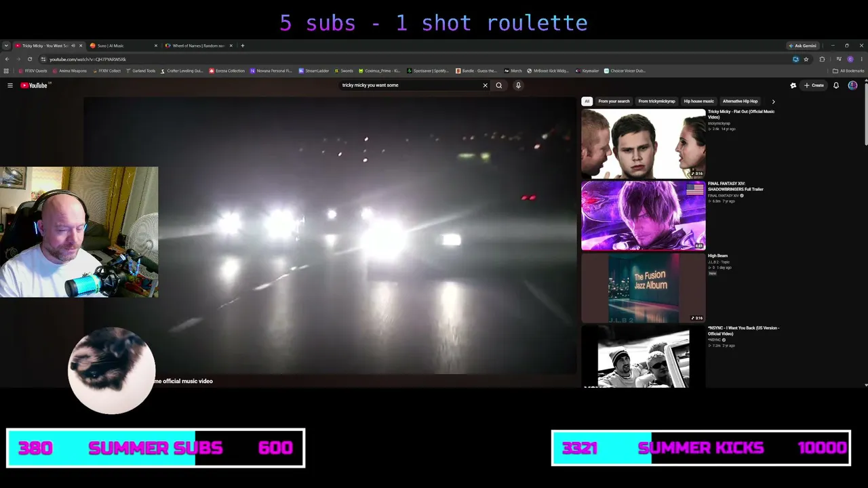This screenshot has width=868, height=488.
Task: Open the Eorzea Collection bookmark
Action: (x=227, y=70)
